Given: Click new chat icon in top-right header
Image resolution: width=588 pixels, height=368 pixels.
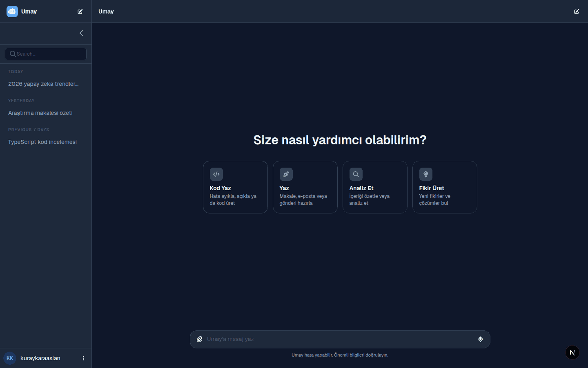Looking at the screenshot, I should pyautogui.click(x=577, y=11).
